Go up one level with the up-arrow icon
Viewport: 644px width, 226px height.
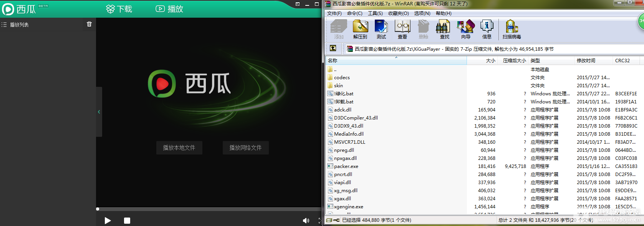(x=333, y=48)
